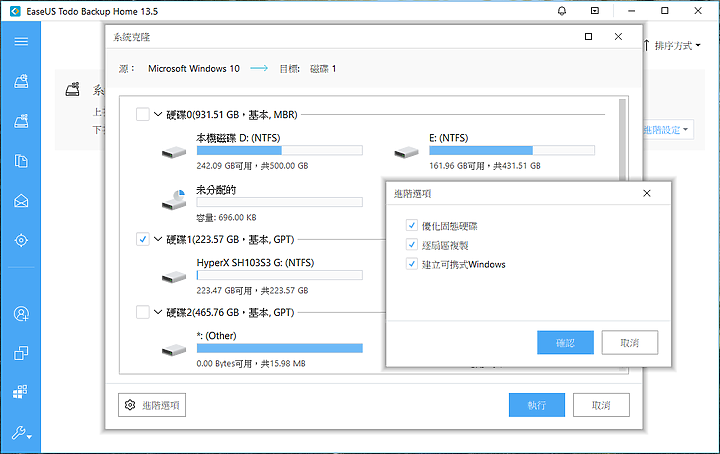Viewport: 720px width, 454px height.
Task: Check the disk 2 (465.76 GB) checkbox
Action: pos(143,312)
